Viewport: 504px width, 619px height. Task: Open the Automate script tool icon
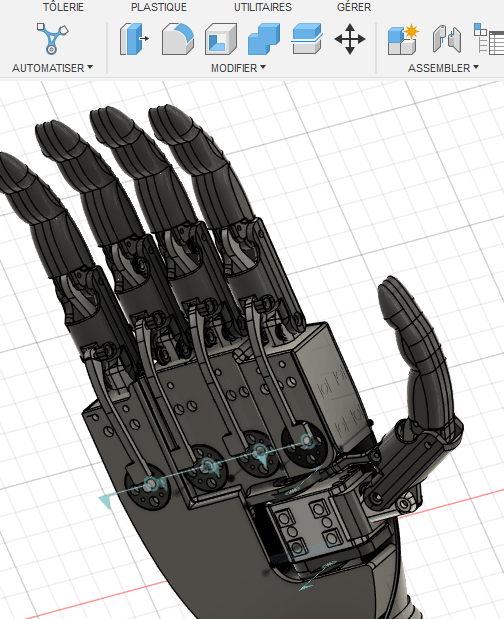coord(52,39)
